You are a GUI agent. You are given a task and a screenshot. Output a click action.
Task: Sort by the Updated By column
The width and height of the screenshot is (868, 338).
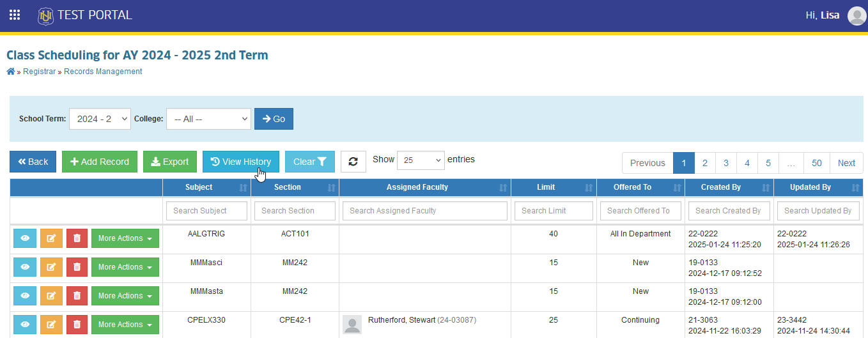pyautogui.click(x=818, y=187)
